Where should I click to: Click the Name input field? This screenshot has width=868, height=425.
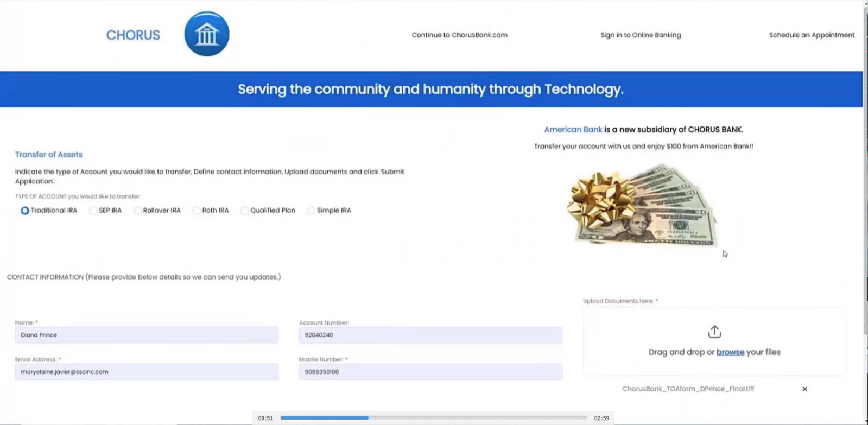click(147, 335)
